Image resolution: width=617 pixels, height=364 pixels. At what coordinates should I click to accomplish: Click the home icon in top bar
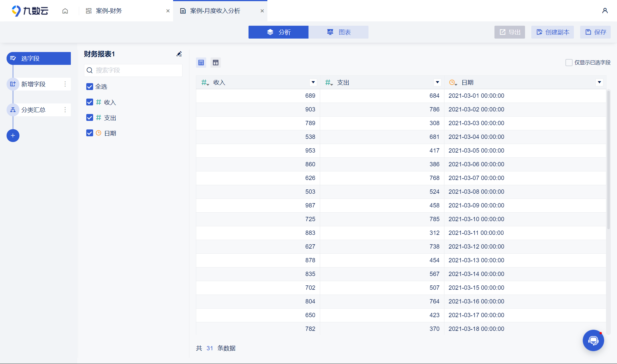[65, 11]
